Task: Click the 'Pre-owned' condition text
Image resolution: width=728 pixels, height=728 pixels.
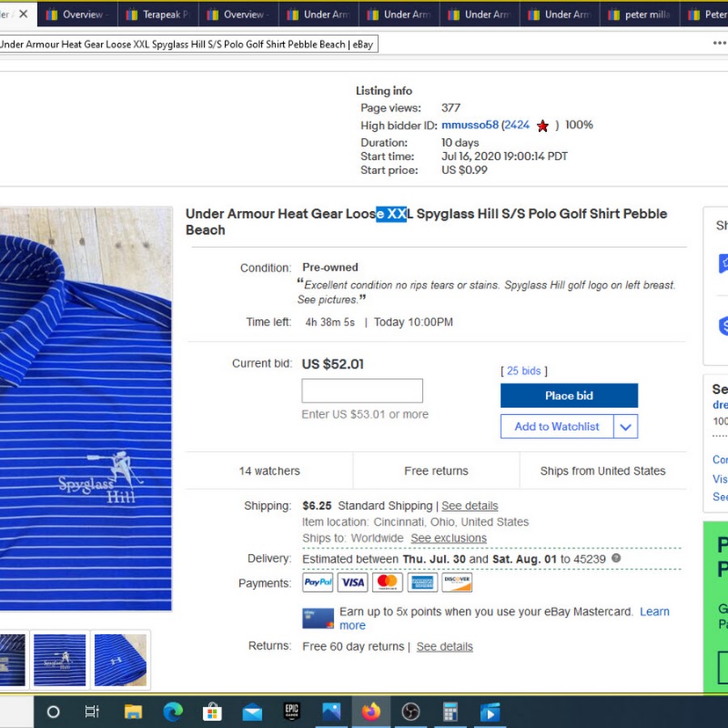Action: (330, 268)
